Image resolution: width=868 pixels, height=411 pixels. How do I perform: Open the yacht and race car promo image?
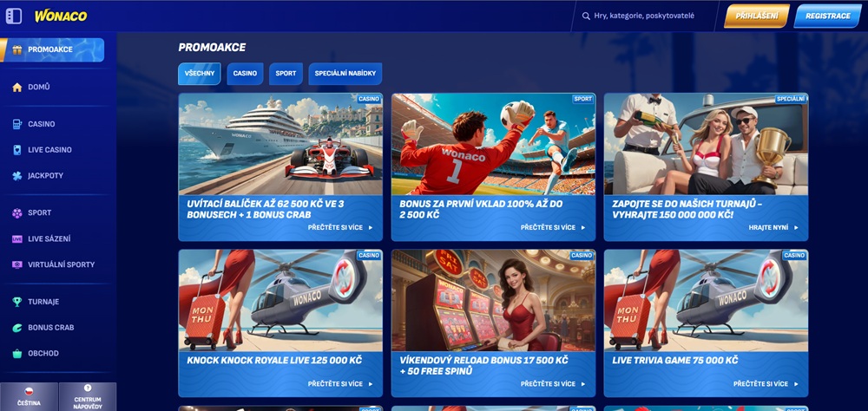click(x=280, y=144)
